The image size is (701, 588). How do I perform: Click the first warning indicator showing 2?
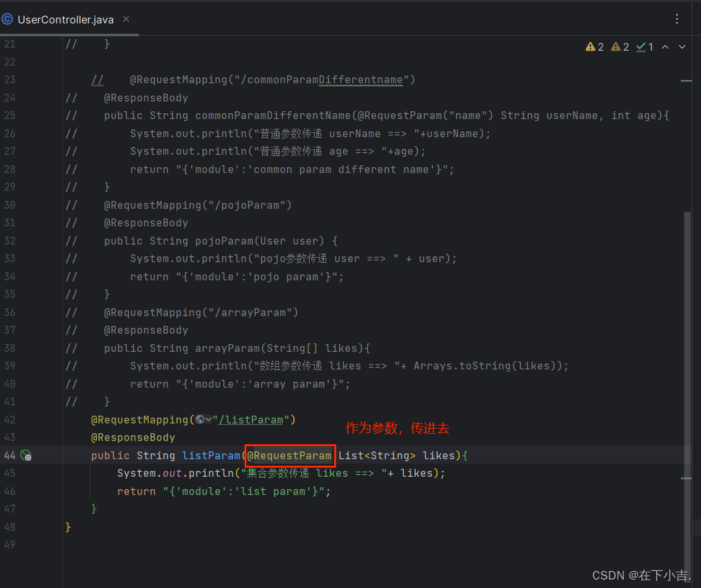click(x=594, y=47)
